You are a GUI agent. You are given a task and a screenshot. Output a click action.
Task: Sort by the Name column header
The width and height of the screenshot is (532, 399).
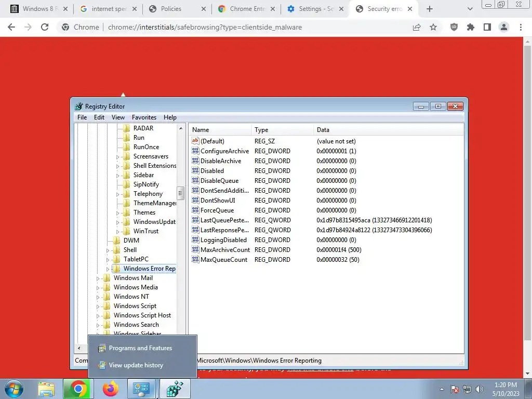(x=220, y=130)
